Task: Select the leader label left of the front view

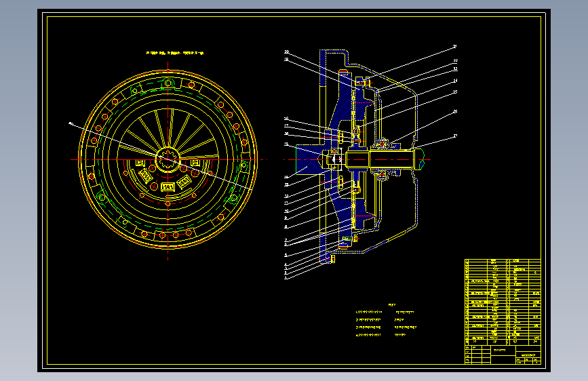Action: click(x=71, y=123)
